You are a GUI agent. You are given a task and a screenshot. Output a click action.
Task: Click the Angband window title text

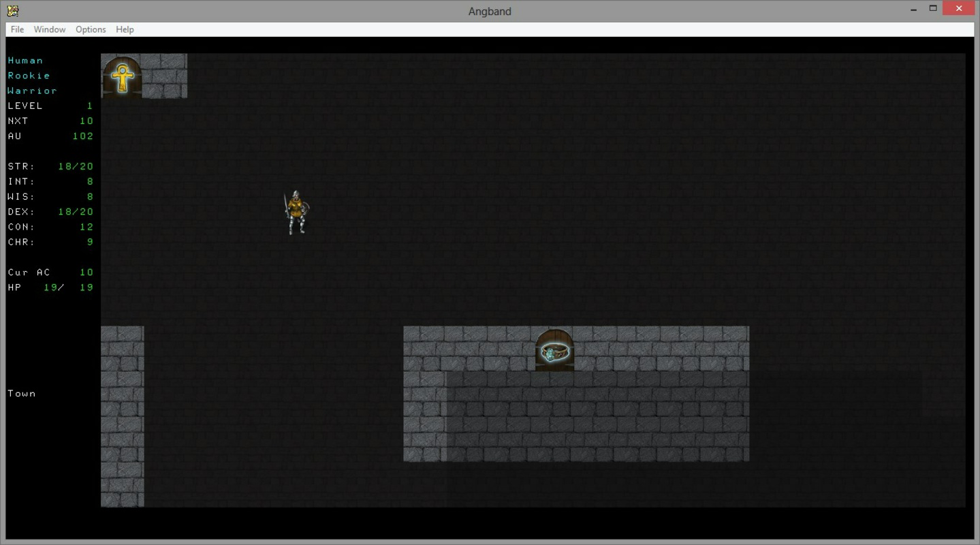[x=490, y=11]
